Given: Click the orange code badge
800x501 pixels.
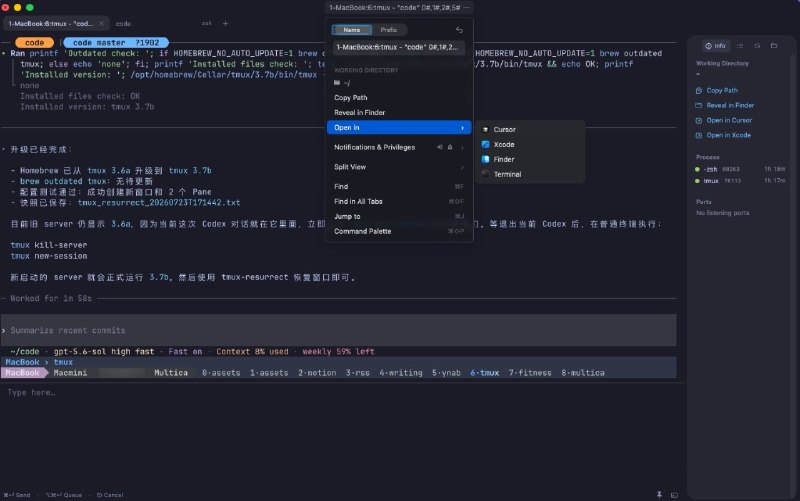Looking at the screenshot, I should click(x=34, y=43).
